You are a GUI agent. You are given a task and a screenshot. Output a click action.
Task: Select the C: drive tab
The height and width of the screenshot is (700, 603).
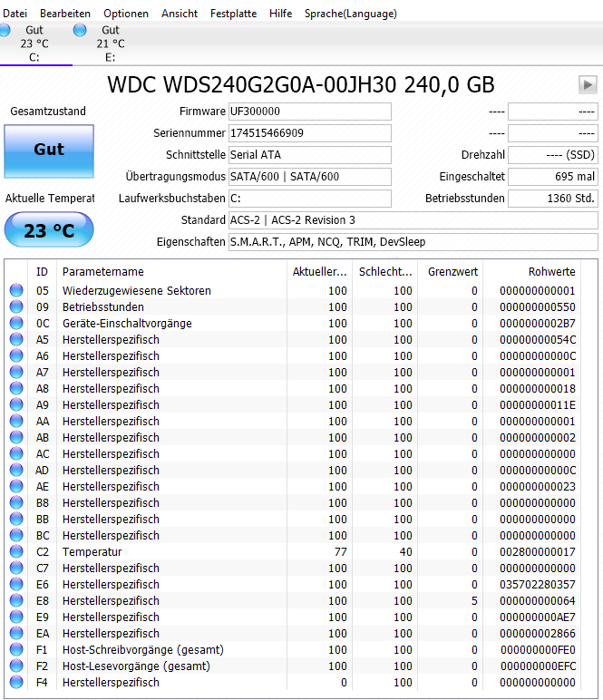tap(34, 44)
